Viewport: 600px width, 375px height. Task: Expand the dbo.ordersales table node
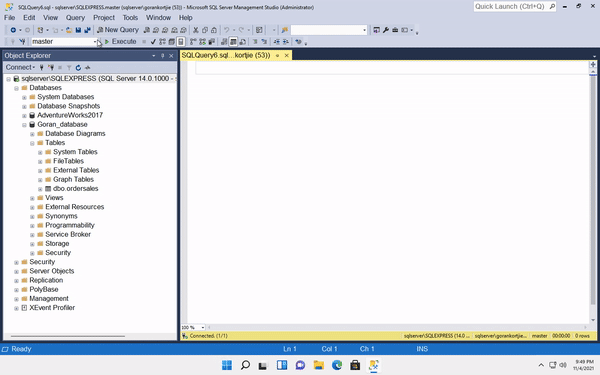coord(40,189)
